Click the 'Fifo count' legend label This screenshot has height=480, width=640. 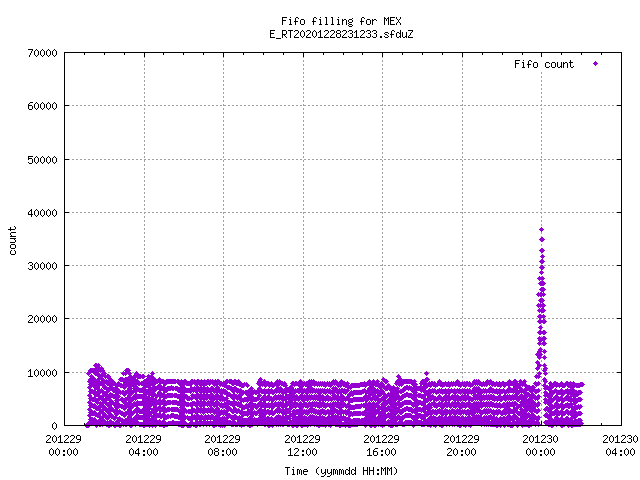544,64
